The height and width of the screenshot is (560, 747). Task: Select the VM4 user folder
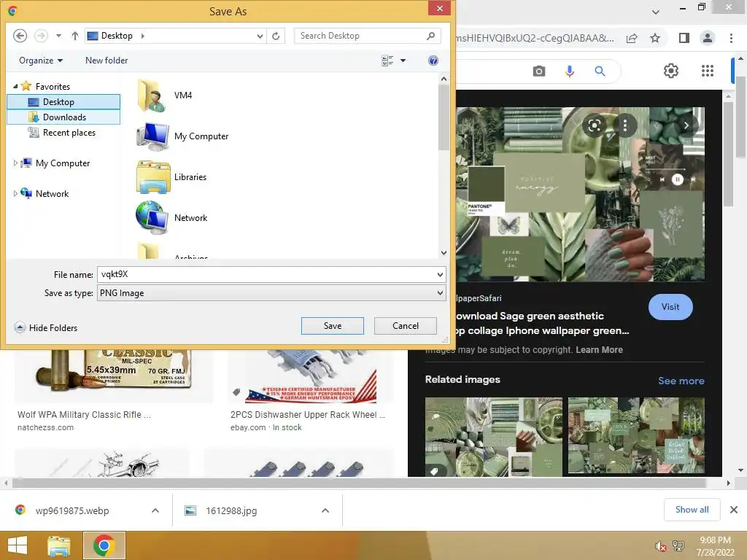[x=165, y=96]
